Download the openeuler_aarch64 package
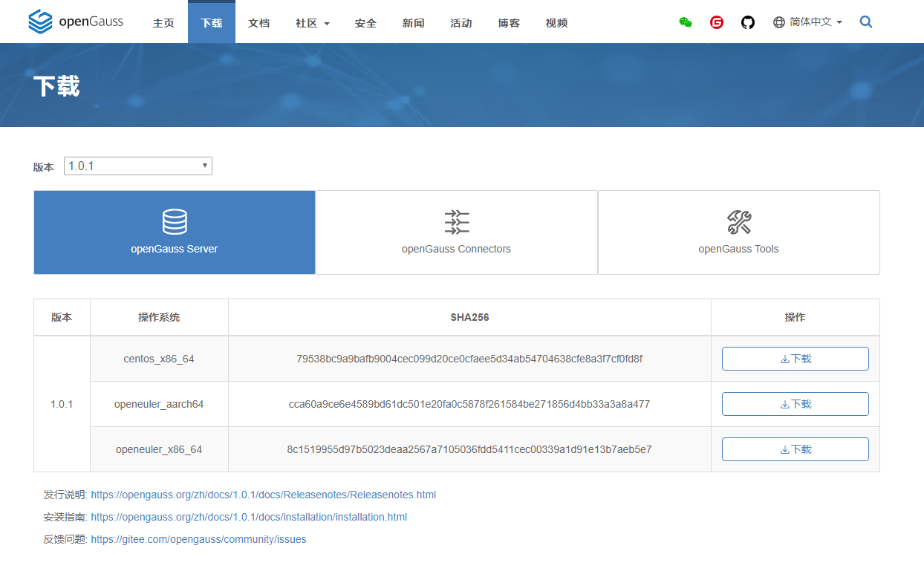 pyautogui.click(x=795, y=403)
